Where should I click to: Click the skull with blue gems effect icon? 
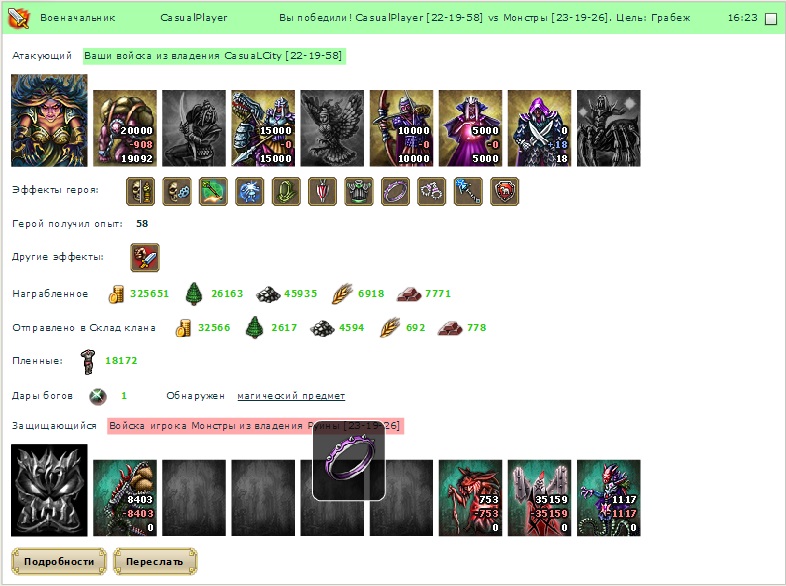(x=177, y=191)
